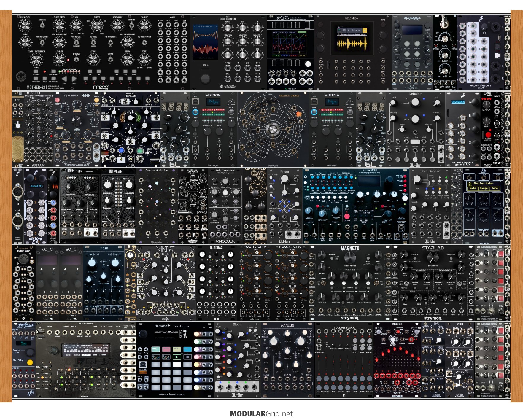Click the Cloud Terrarium encoder below Micro SD
Screen dimensions: 523x420
pyautogui.click(x=205, y=79)
